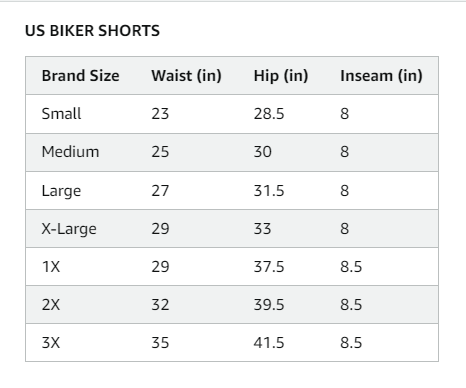Select the waist value 35
The image size is (466, 388).
[x=160, y=343]
